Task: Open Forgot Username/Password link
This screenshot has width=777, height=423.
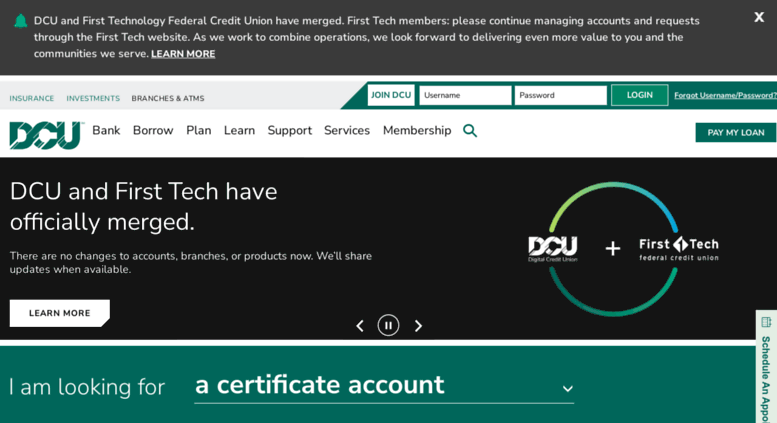Action: click(x=725, y=95)
